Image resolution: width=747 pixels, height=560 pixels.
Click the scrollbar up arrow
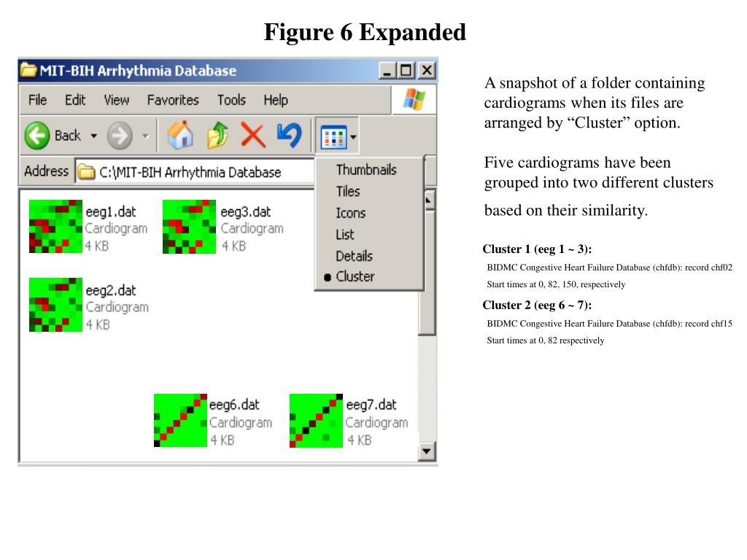click(x=428, y=201)
